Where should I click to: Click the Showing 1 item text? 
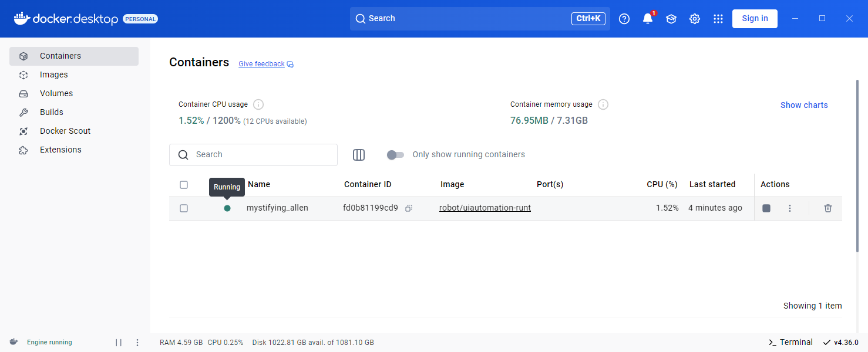[x=813, y=306]
